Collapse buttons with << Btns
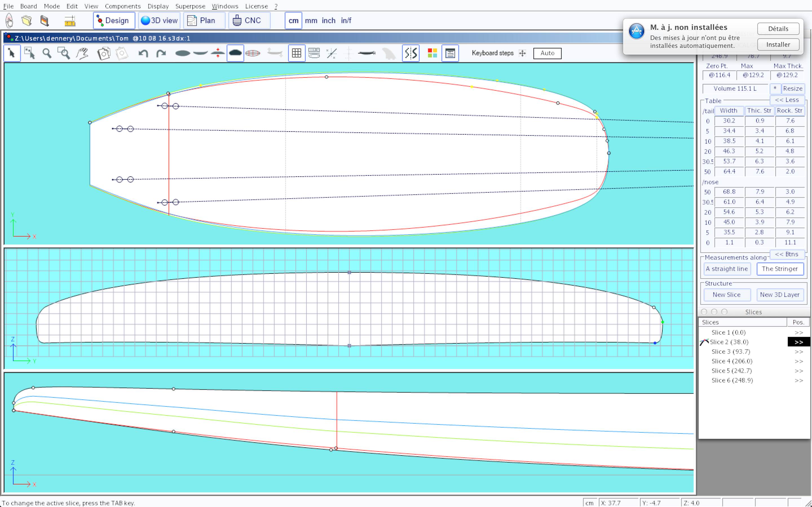The width and height of the screenshot is (812, 507). (787, 254)
